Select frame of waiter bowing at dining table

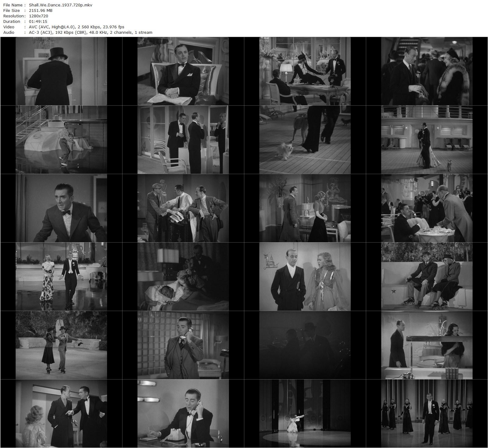coord(427,208)
